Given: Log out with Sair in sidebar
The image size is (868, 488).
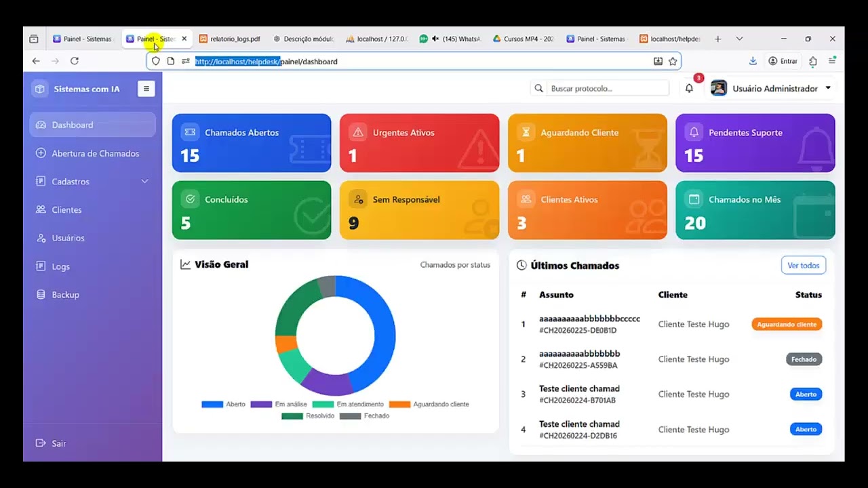Looking at the screenshot, I should coord(92,443).
